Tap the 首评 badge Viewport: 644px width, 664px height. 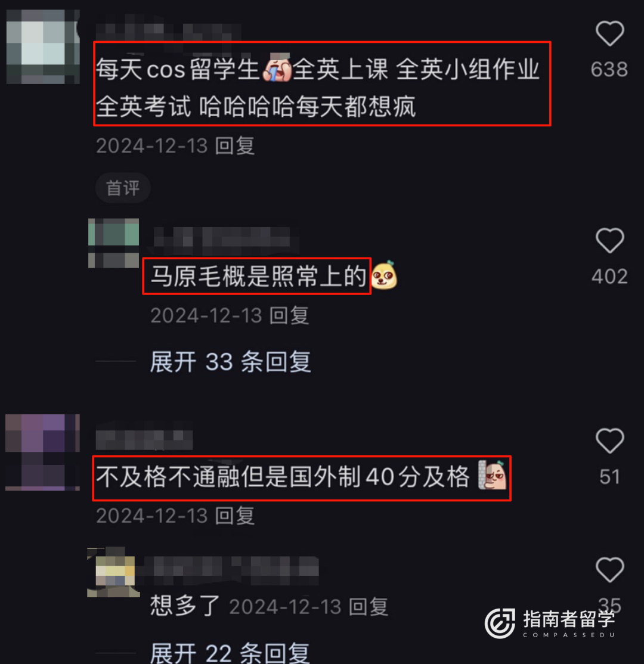(x=123, y=188)
